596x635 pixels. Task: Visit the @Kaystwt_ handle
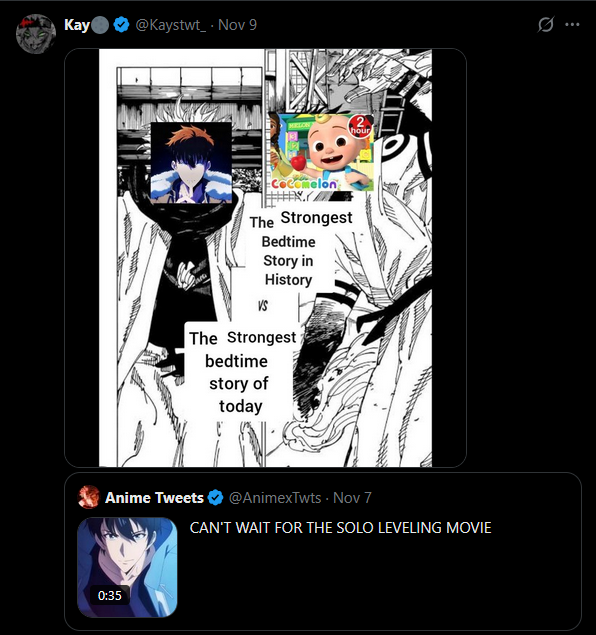pyautogui.click(x=170, y=25)
